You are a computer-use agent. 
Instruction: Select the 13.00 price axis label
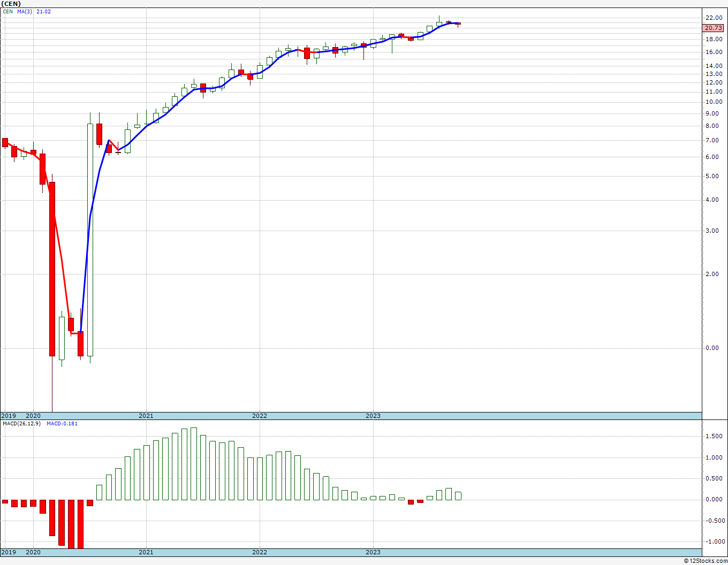point(714,74)
